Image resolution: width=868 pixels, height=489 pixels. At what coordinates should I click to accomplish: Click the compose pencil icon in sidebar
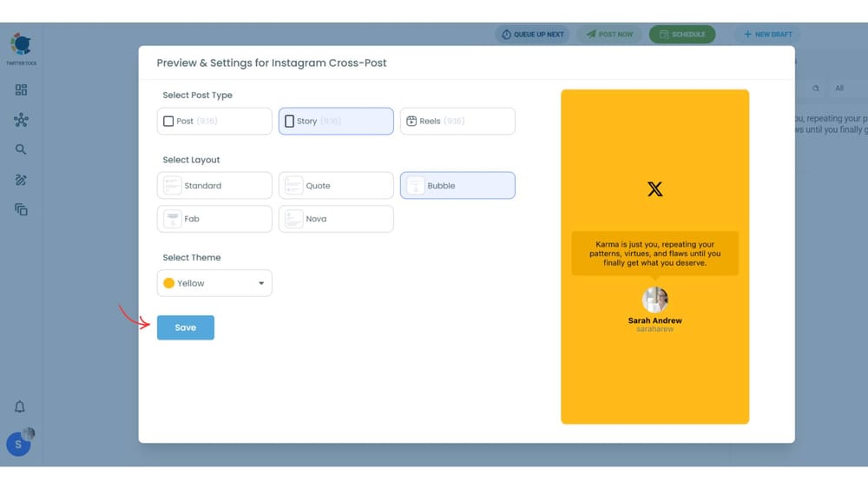(21, 180)
